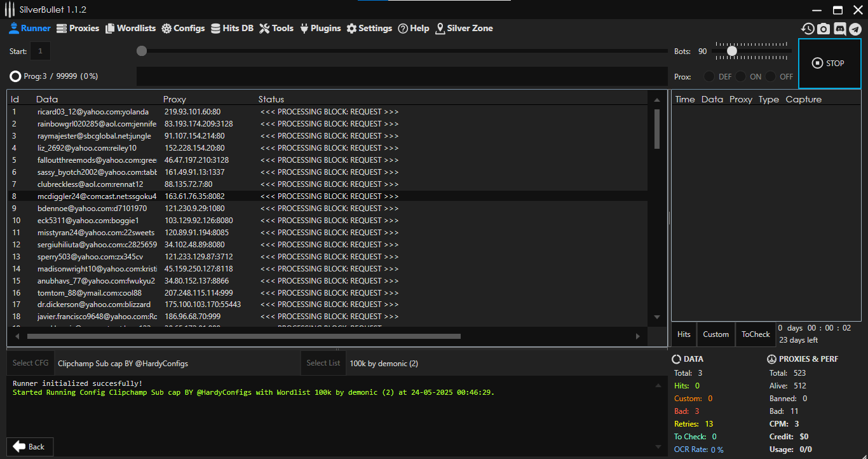Open the Wordlists section

[x=130, y=28]
